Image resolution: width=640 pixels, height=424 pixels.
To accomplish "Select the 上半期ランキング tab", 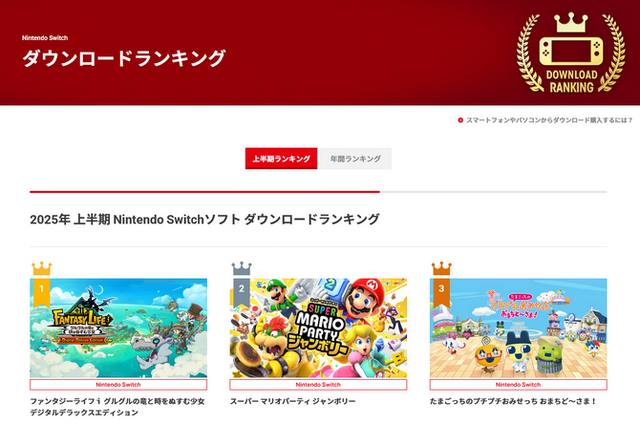I will click(x=281, y=159).
